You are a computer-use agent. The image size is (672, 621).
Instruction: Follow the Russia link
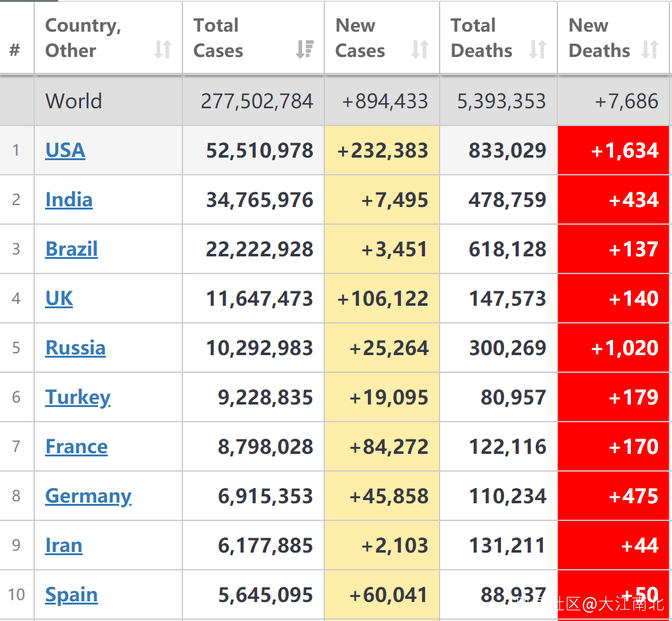click(x=75, y=348)
